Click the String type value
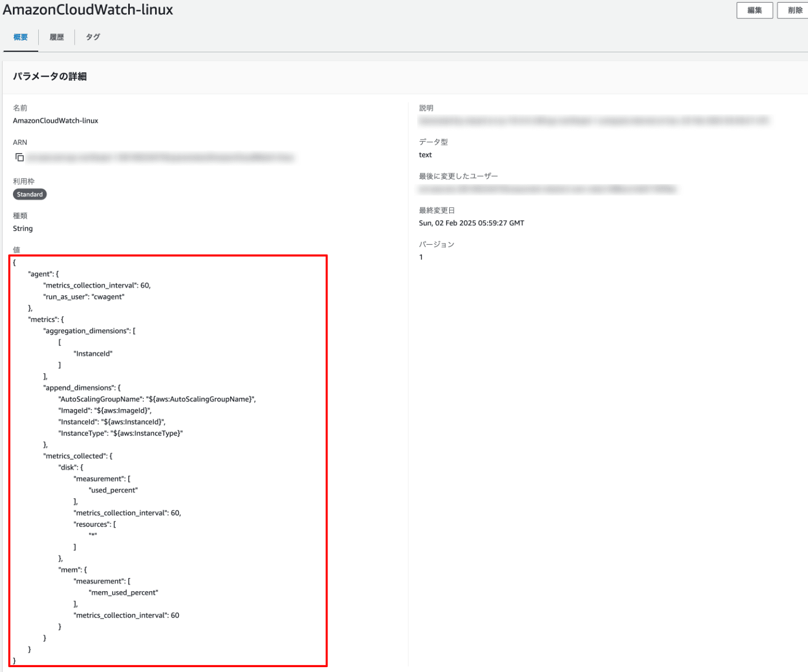 (x=23, y=228)
